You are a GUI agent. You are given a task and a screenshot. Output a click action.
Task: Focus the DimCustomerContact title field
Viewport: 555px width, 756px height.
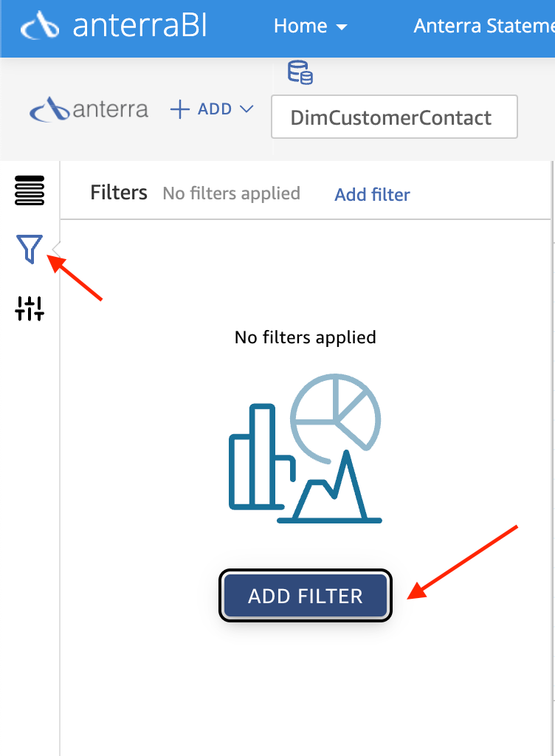(x=394, y=117)
